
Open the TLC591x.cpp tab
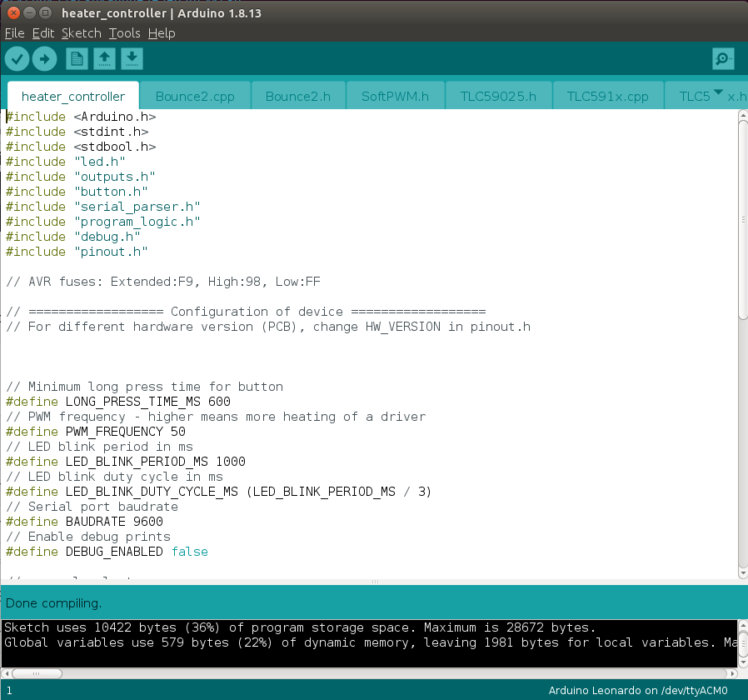[x=607, y=97]
